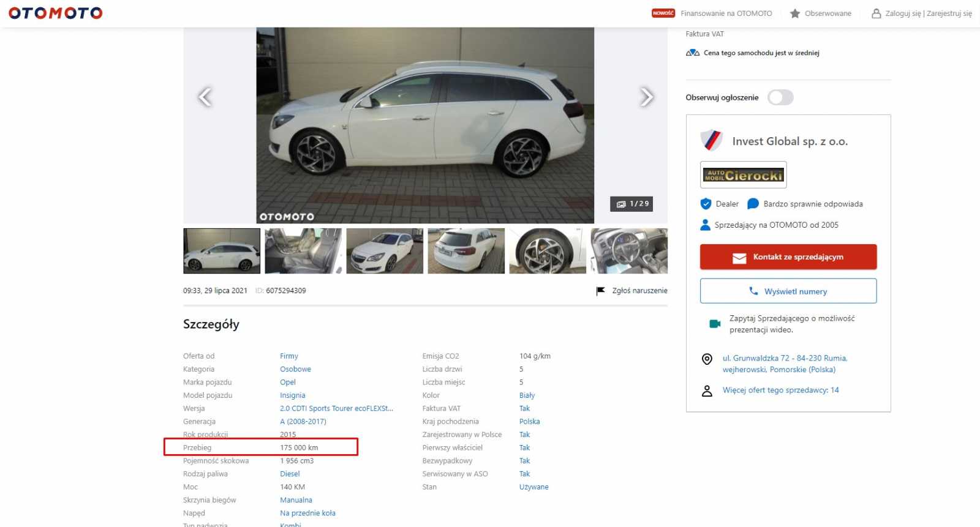Image resolution: width=980 pixels, height=527 pixels.
Task: Open Finansowanie na OTOMOTO menu item
Action: (x=726, y=13)
